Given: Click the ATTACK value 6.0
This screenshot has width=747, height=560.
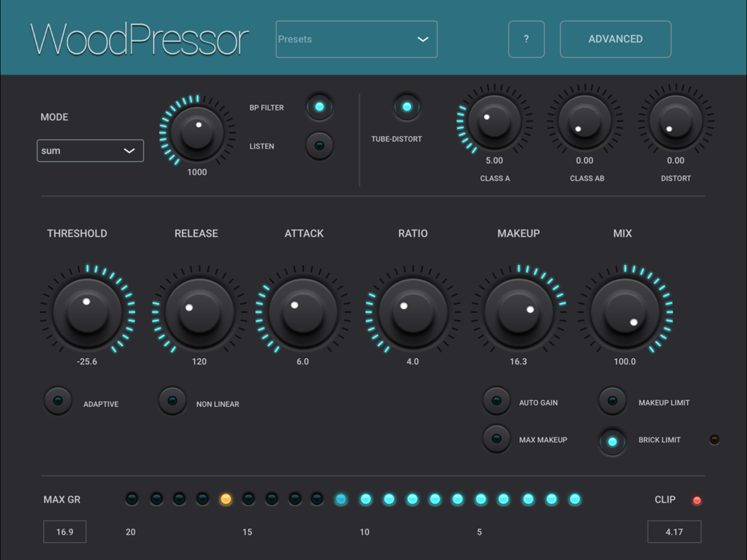Looking at the screenshot, I should click(303, 361).
